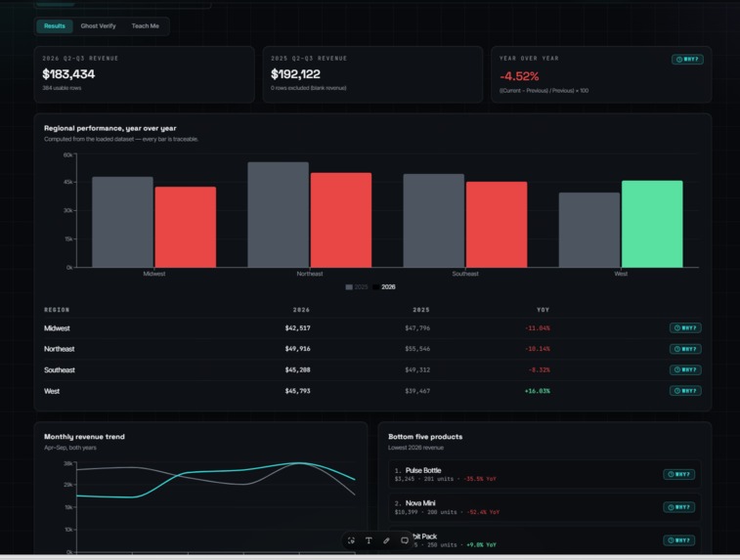
Task: Click the Midwest region name in table
Action: pos(57,328)
